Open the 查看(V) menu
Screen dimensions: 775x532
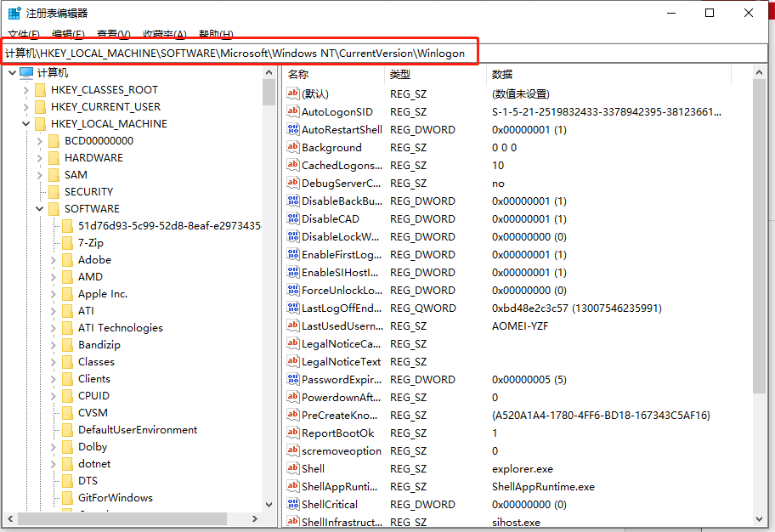point(113,35)
